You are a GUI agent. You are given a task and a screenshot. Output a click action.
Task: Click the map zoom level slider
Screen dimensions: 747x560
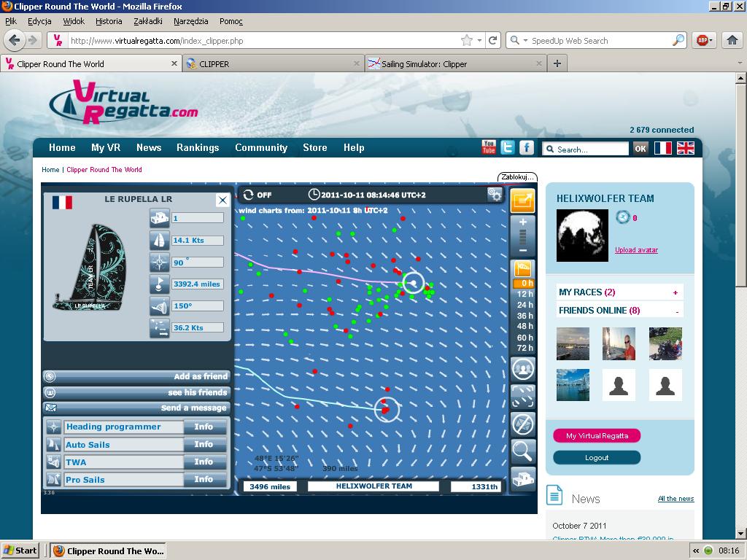coord(522,236)
